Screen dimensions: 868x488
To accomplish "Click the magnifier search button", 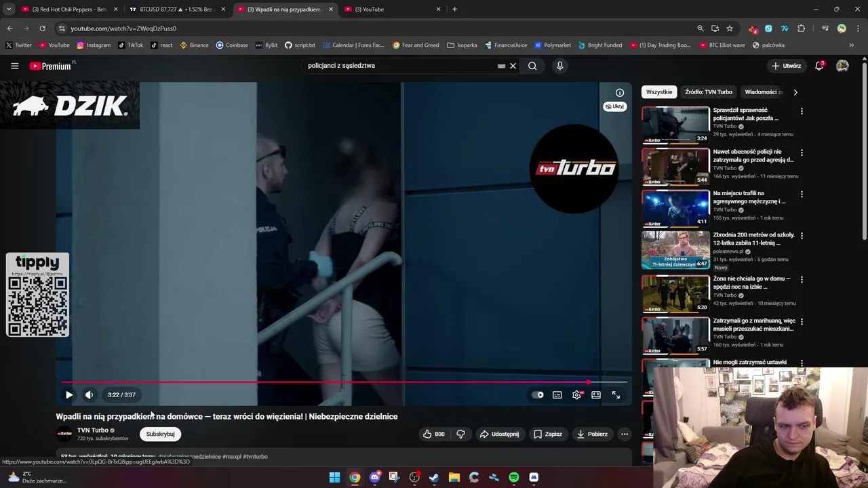I will point(532,66).
